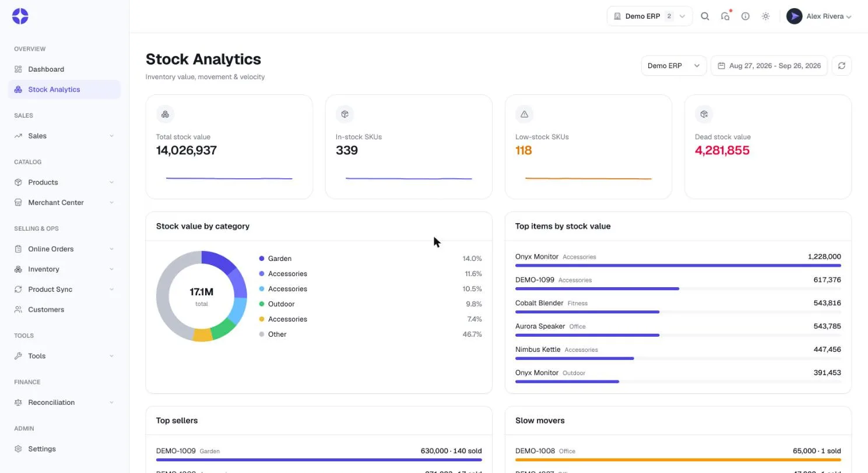Click the Total stock value 14,026,937 figure

[187, 150]
